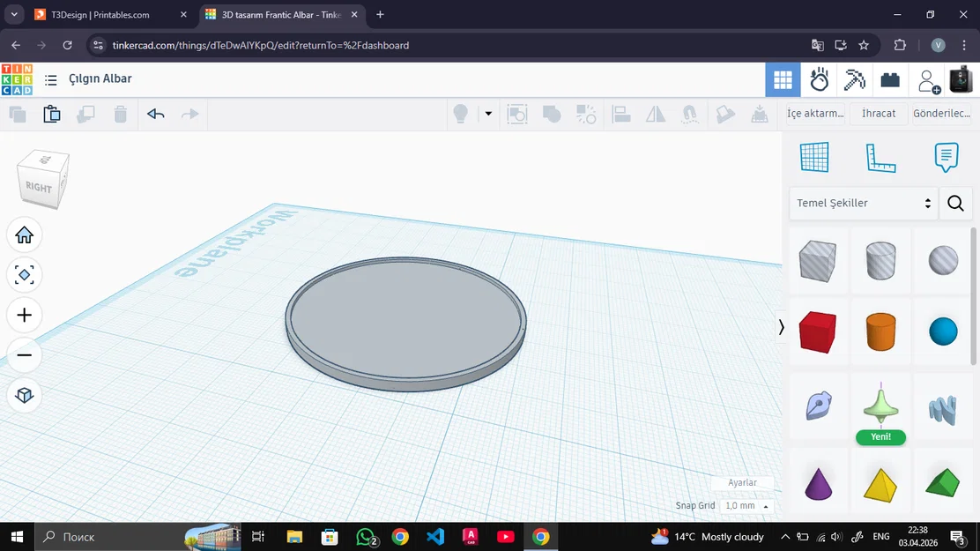Open the Notes tool
The height and width of the screenshot is (551, 980).
(945, 156)
